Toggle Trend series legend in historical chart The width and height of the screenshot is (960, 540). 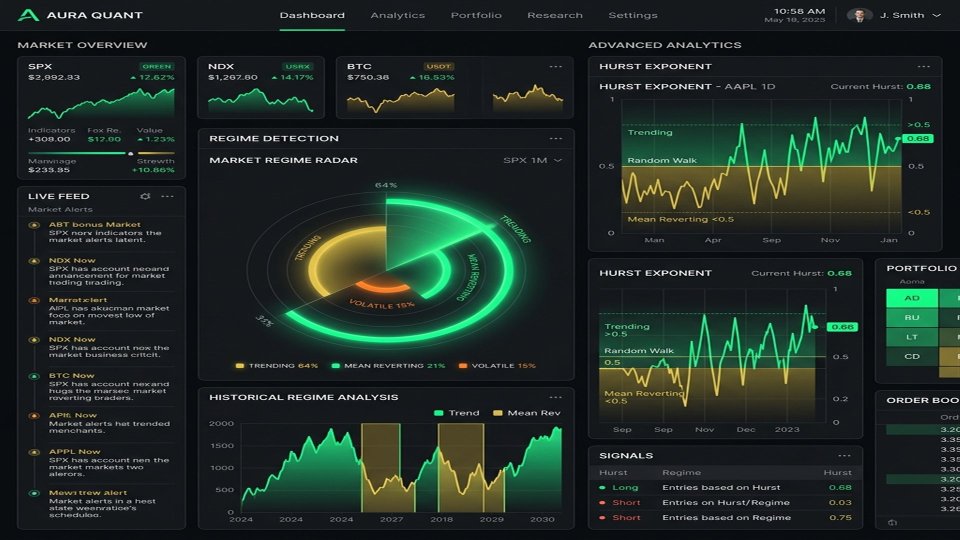438,413
